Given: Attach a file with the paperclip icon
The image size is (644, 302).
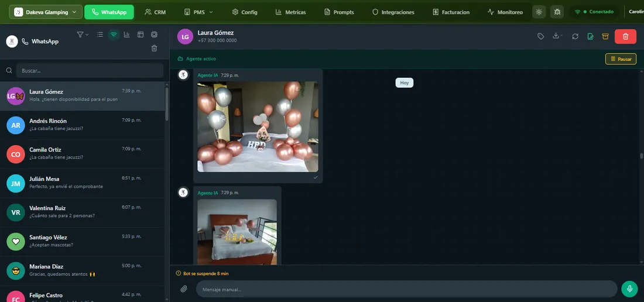Looking at the screenshot, I should (184, 289).
